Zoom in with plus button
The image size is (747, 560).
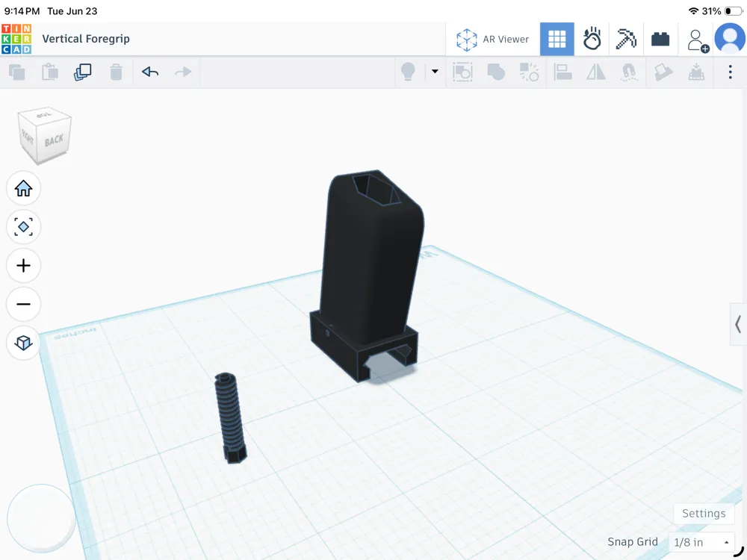pyautogui.click(x=23, y=265)
